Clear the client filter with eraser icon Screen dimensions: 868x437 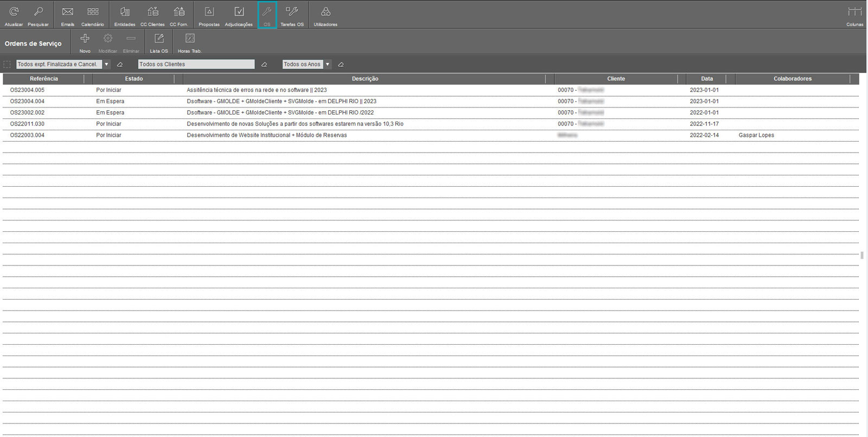click(x=264, y=65)
